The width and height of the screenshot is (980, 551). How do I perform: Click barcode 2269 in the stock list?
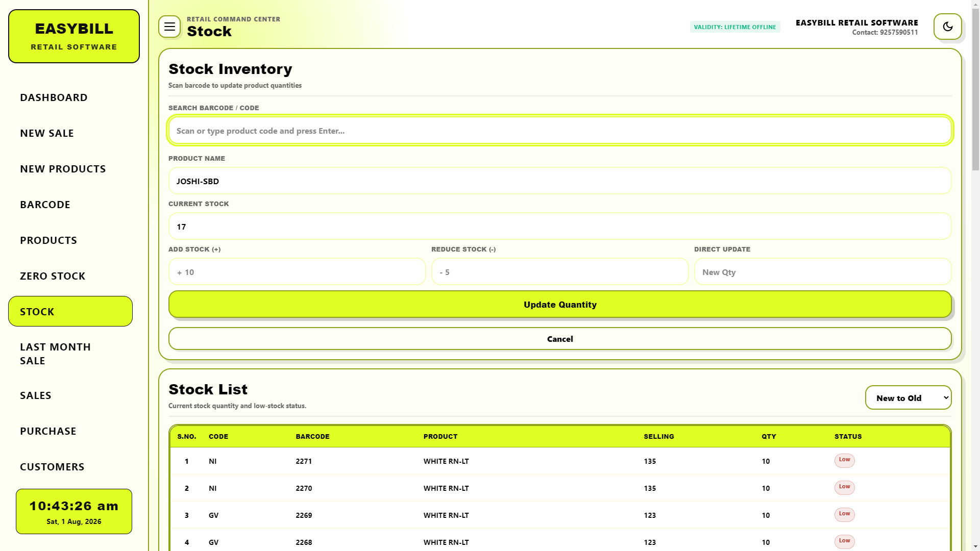(304, 515)
